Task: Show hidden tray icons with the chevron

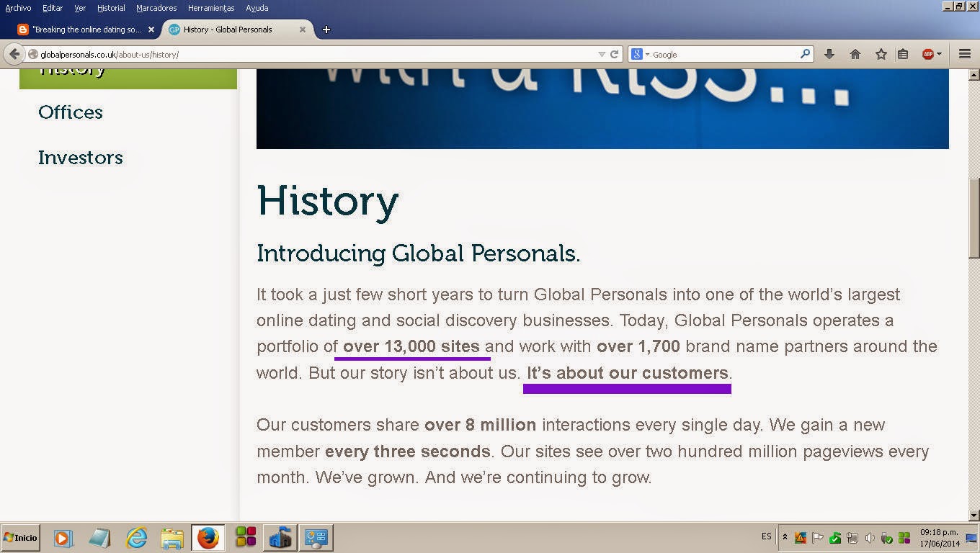Action: point(785,537)
